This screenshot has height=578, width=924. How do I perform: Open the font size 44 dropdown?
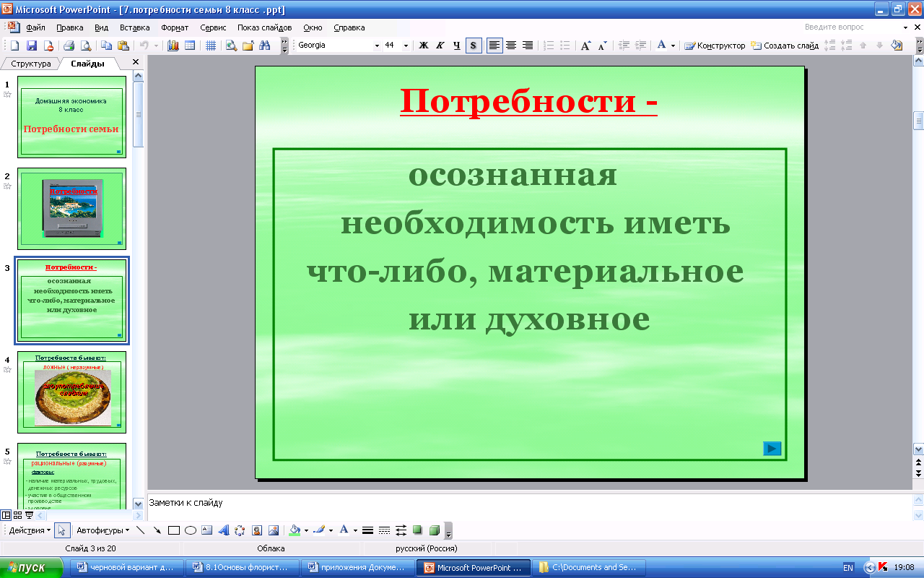point(406,46)
